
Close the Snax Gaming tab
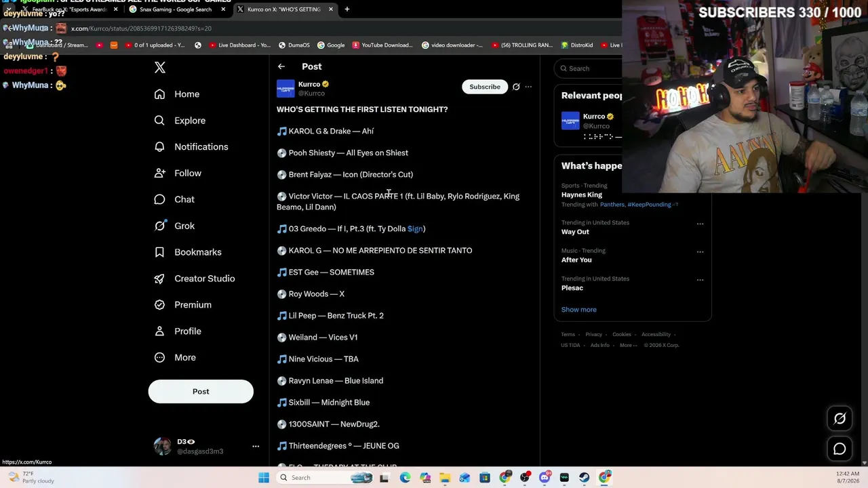point(223,9)
